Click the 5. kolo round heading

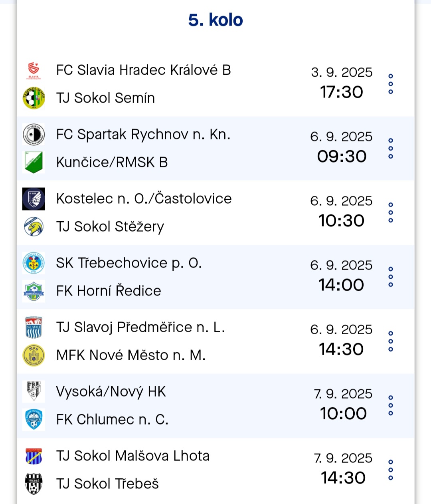(215, 20)
